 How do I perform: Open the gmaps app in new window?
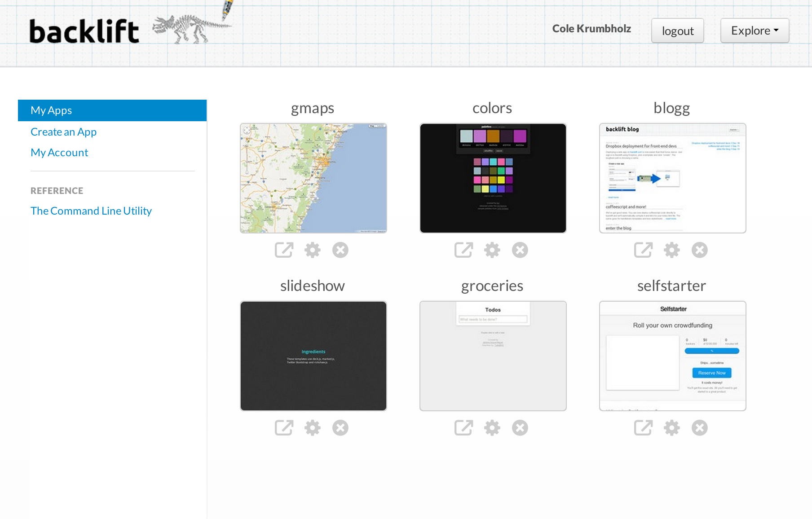pyautogui.click(x=284, y=250)
